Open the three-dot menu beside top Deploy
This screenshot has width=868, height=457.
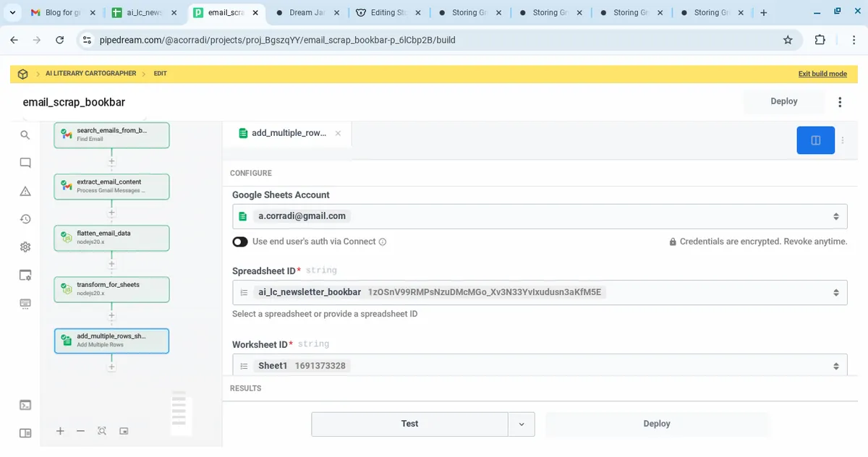(840, 102)
